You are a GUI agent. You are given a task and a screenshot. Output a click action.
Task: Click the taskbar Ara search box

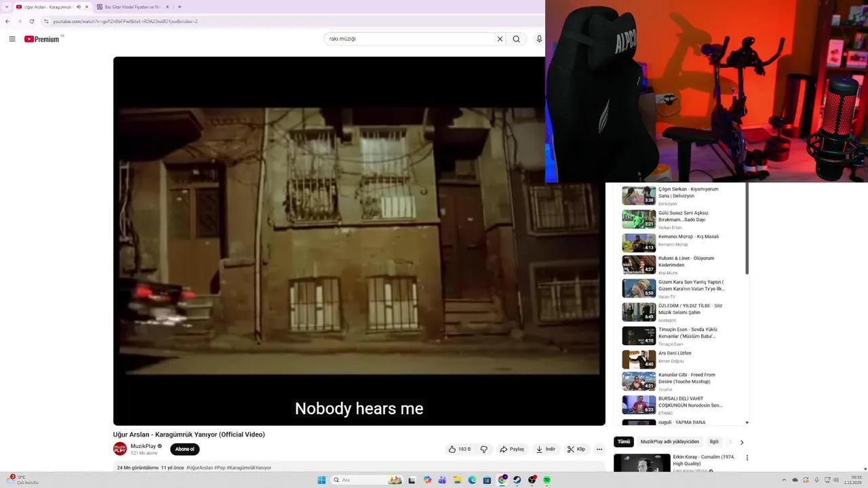tap(367, 480)
